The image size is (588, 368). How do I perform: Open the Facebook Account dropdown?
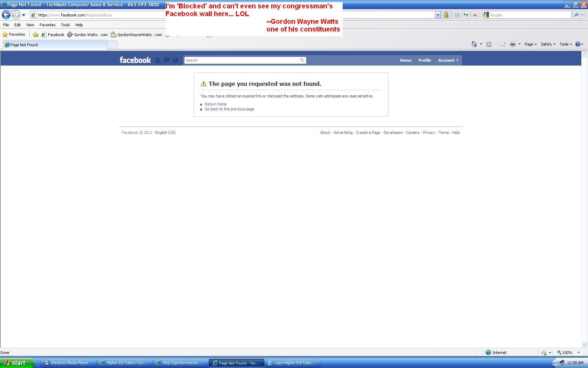coord(448,60)
